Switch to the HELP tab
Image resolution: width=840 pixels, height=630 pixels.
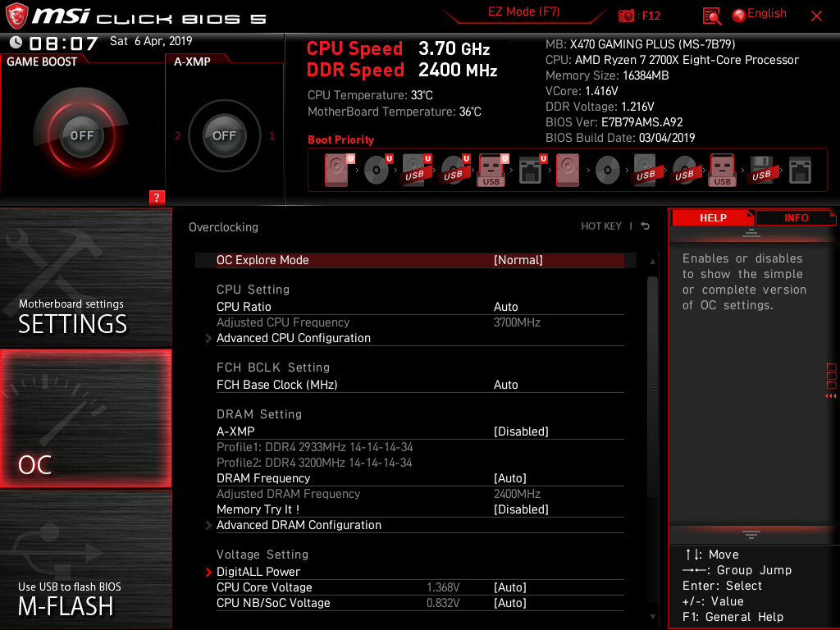tap(713, 217)
